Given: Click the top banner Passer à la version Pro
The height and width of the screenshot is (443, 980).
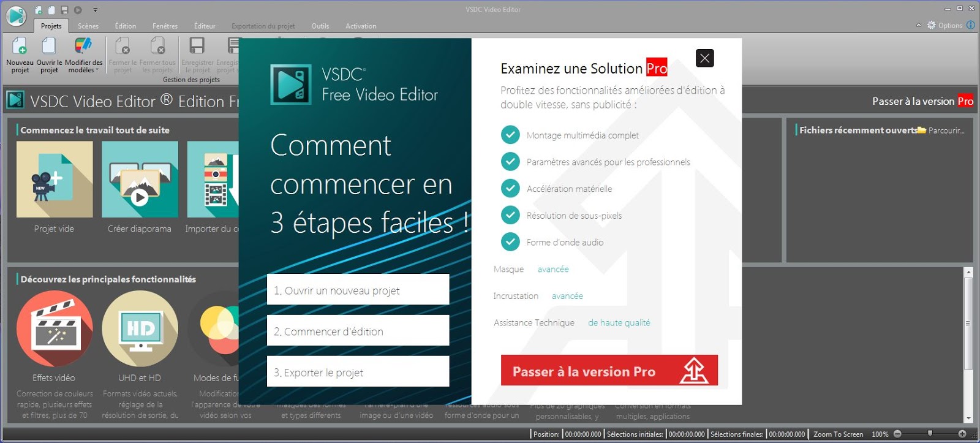Looking at the screenshot, I should 923,101.
